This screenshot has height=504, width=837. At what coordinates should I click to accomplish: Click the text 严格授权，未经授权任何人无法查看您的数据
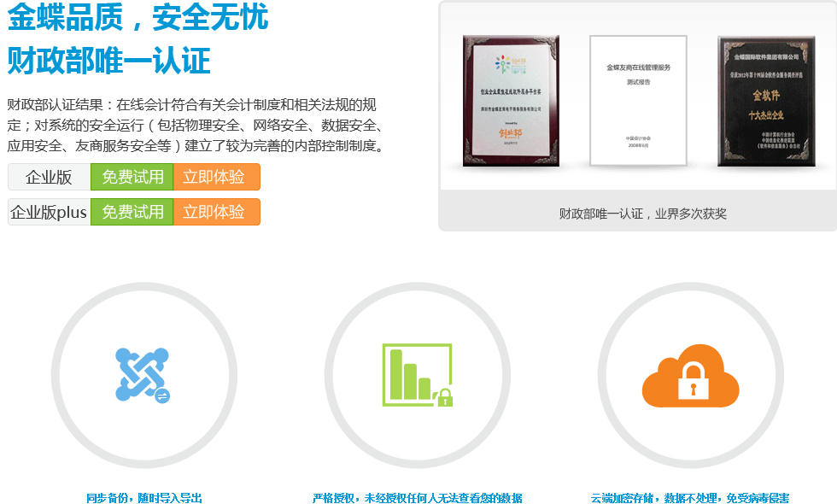418,498
